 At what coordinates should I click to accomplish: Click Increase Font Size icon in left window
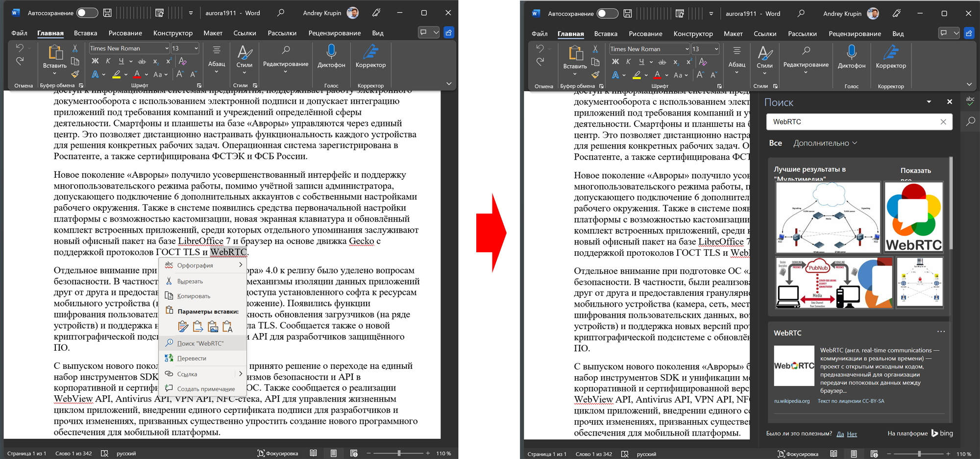[x=180, y=74]
